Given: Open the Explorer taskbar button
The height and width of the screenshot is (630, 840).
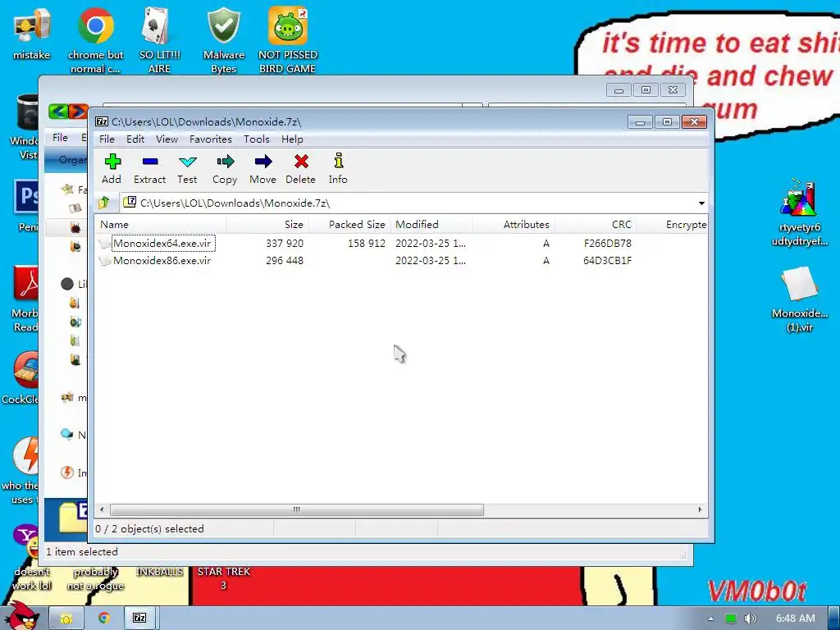Looking at the screenshot, I should point(66,618).
